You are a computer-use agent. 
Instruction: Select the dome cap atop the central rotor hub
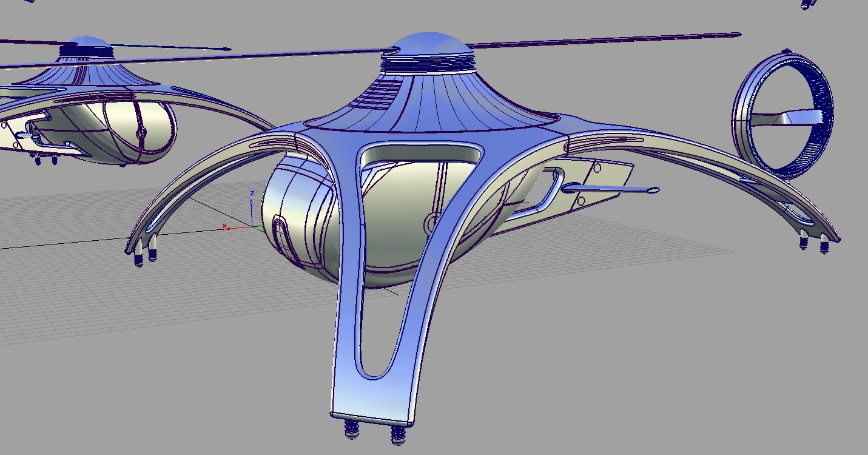429,44
